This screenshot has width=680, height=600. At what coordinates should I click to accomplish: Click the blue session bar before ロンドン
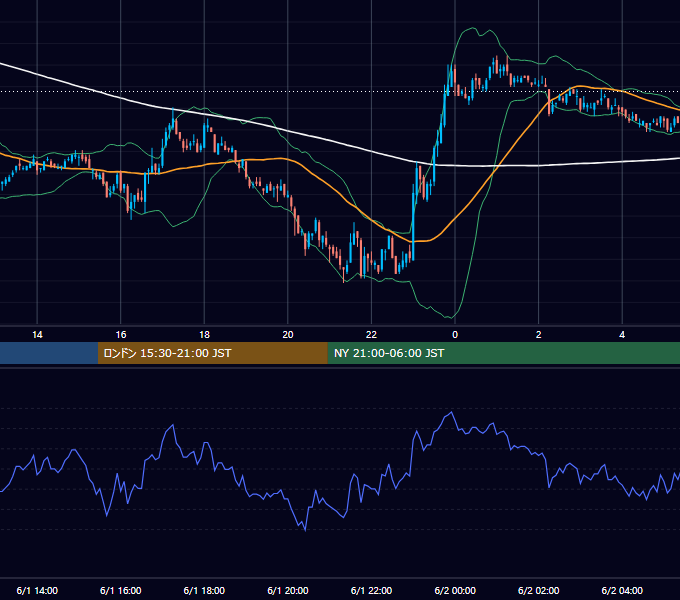coord(49,353)
